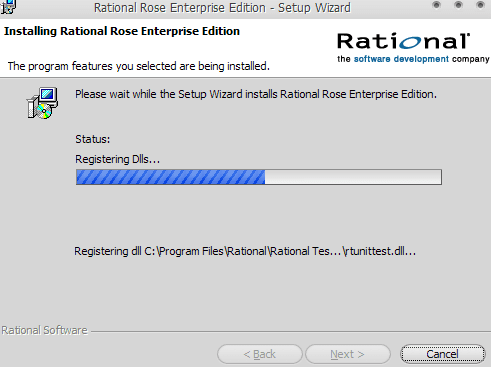Click the greyed-out Back button
Screen dimensions: 491x367
click(x=260, y=354)
